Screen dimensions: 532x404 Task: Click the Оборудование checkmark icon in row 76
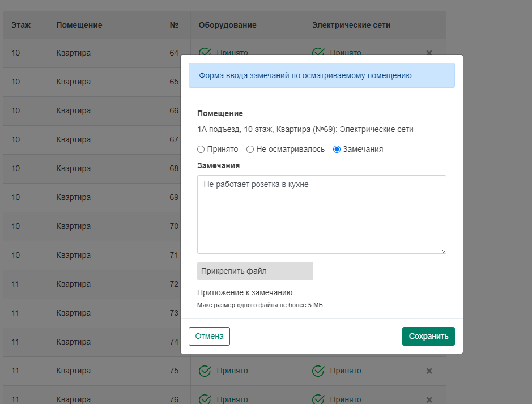(205, 399)
